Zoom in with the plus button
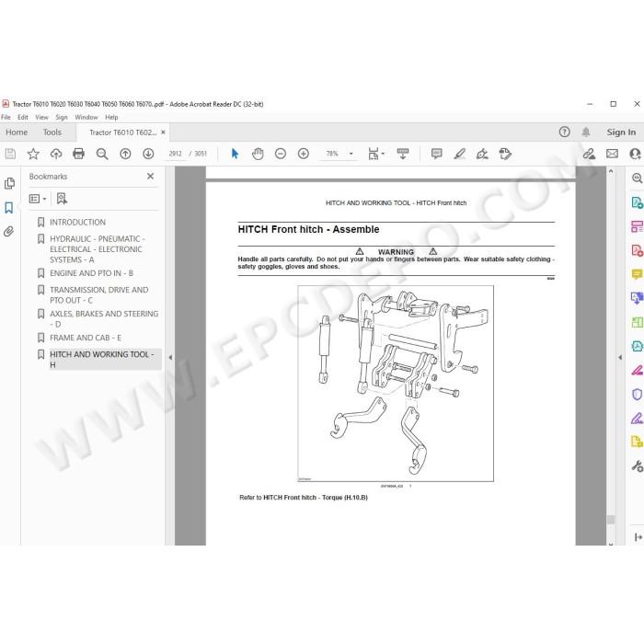The height and width of the screenshot is (644, 644). click(x=304, y=154)
